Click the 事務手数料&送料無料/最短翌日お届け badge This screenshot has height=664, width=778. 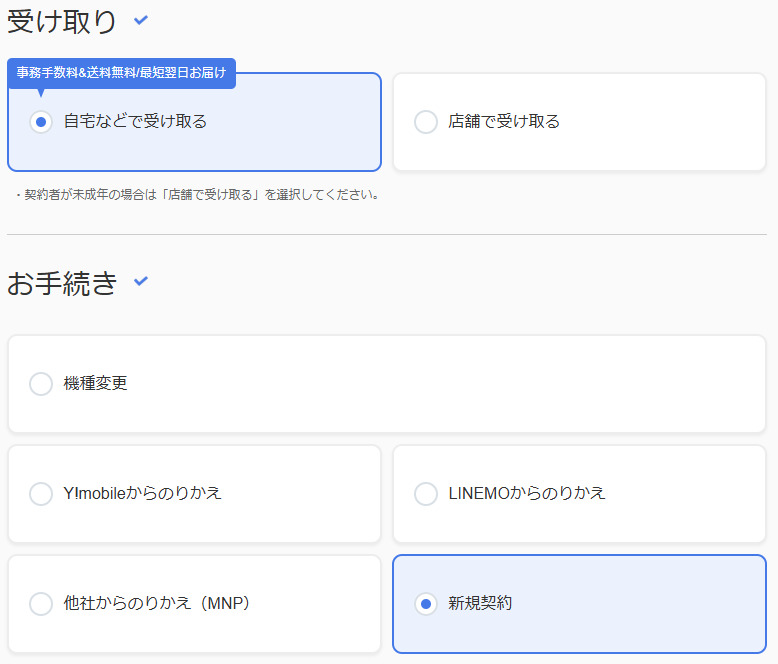click(121, 73)
